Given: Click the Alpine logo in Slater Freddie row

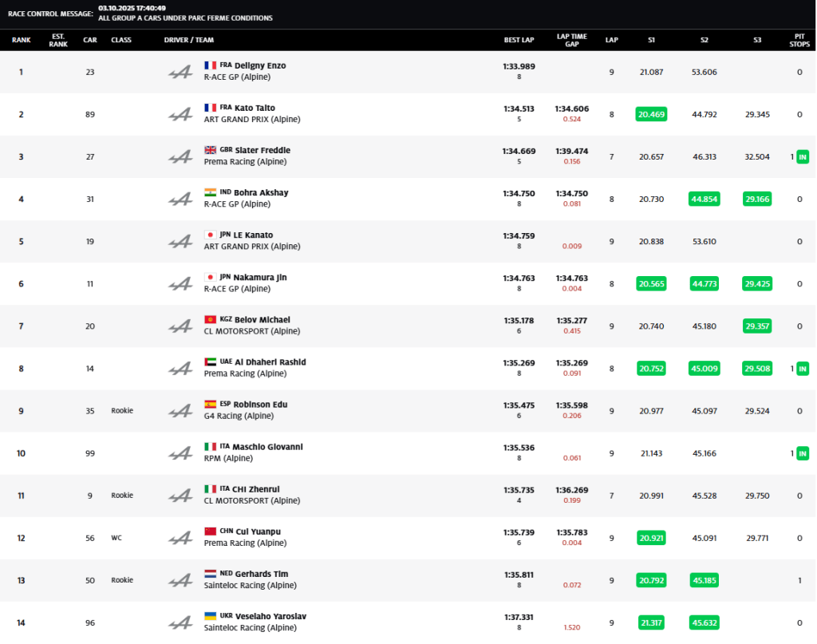Looking at the screenshot, I should 180,157.
